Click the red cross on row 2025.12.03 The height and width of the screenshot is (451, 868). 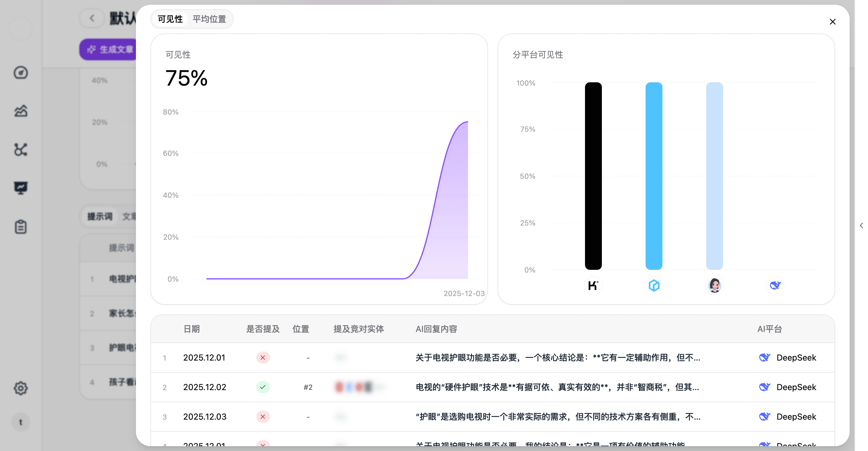point(263,417)
